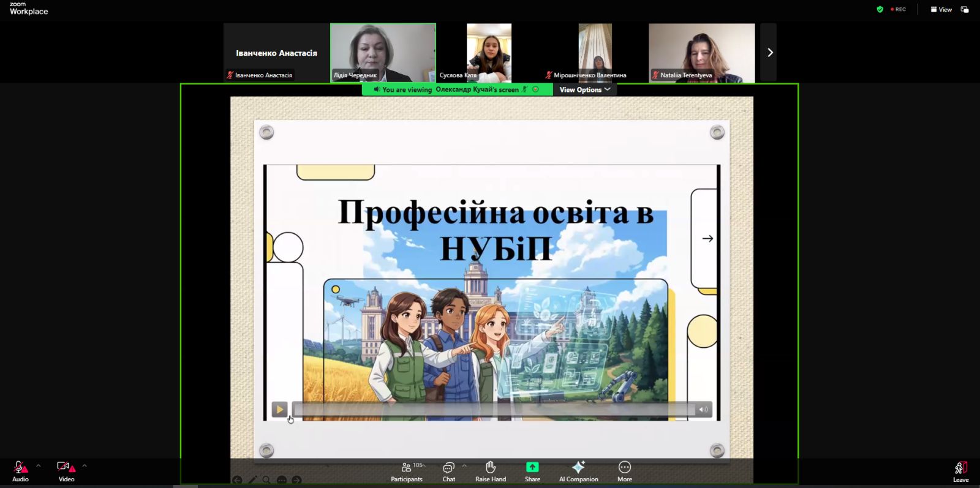Open the Participants panel
The width and height of the screenshot is (980, 488).
tap(406, 471)
